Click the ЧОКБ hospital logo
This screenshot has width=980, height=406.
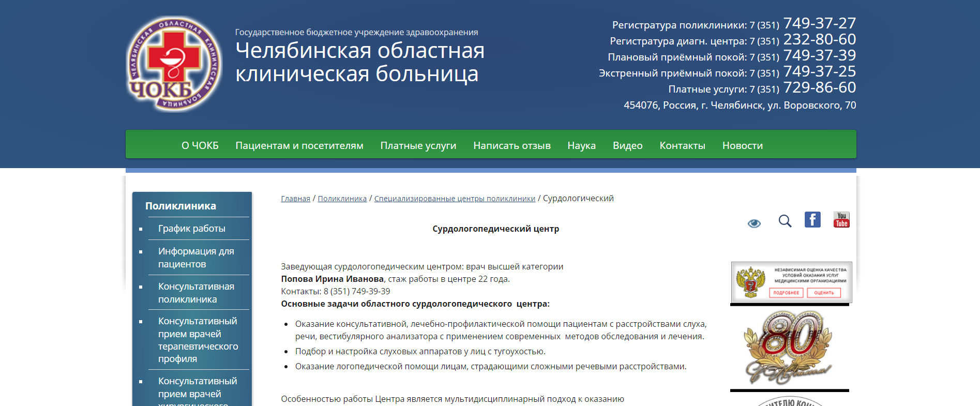click(174, 64)
